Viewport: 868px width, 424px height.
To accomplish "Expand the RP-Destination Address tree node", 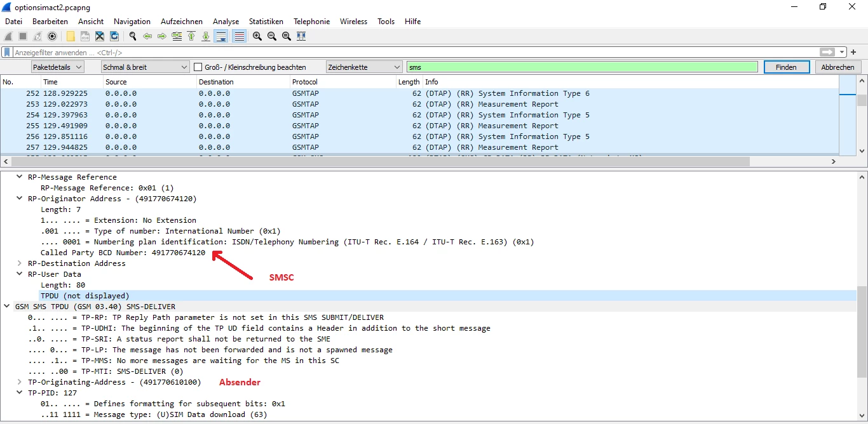I will 20,263.
